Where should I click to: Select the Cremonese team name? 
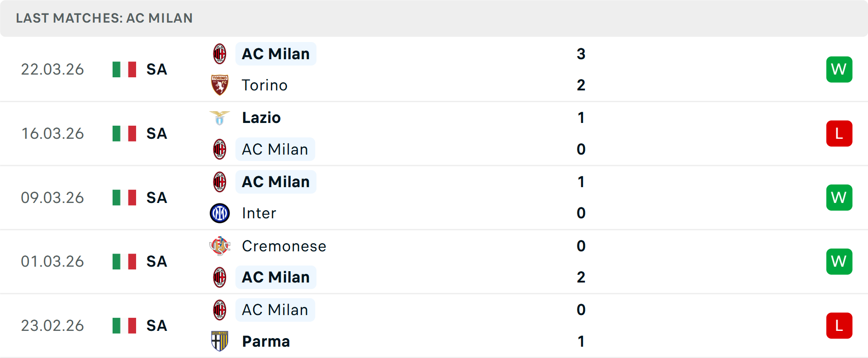tap(284, 246)
